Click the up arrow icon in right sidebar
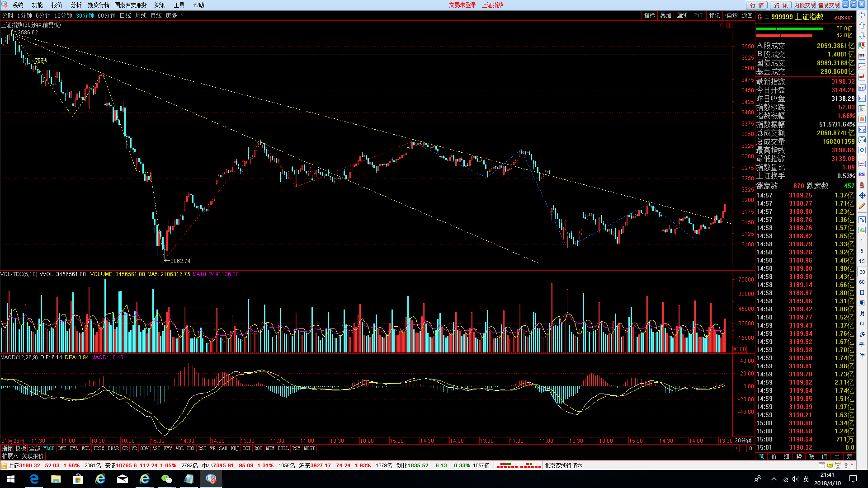The width and height of the screenshot is (868, 488). (862, 25)
